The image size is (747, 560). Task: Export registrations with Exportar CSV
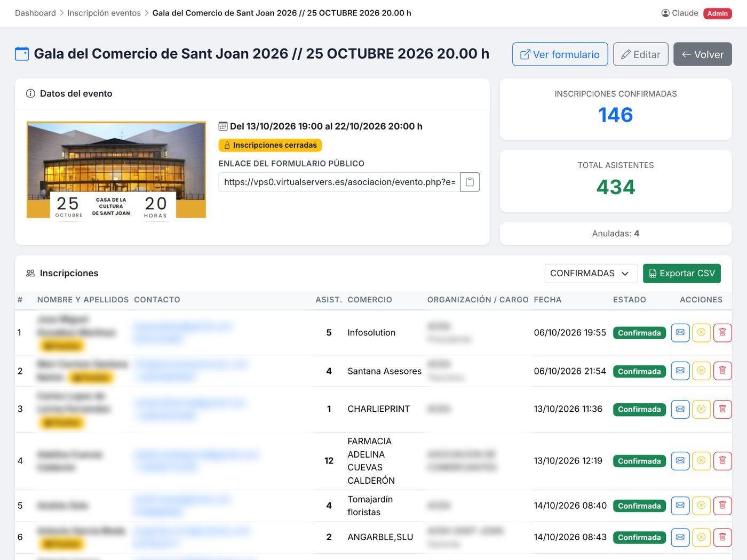682,273
